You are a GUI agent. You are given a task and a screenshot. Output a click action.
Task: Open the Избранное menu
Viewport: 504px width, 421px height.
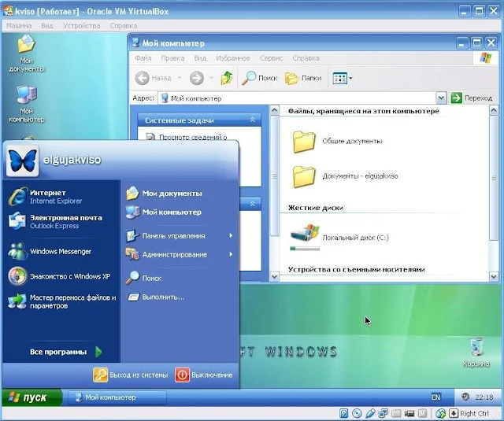(233, 58)
